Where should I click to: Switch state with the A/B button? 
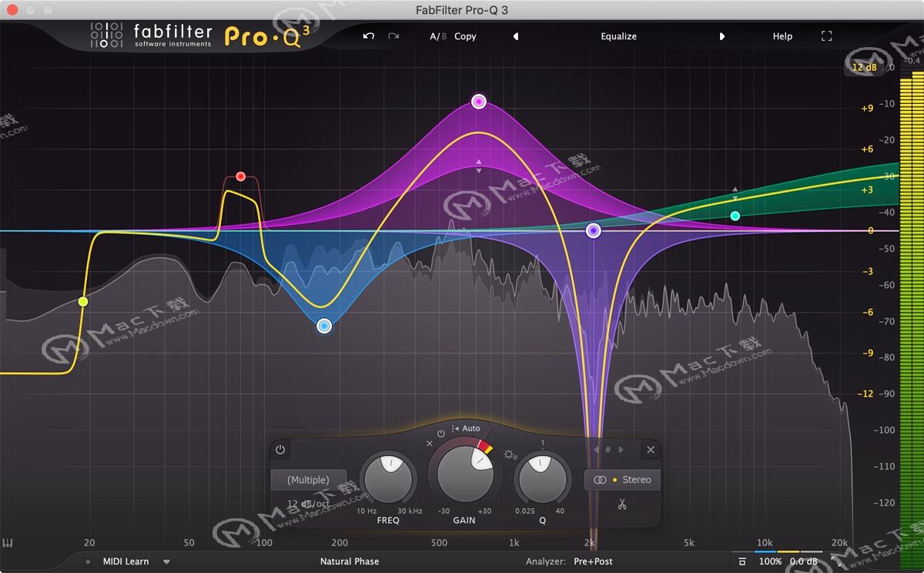click(437, 36)
